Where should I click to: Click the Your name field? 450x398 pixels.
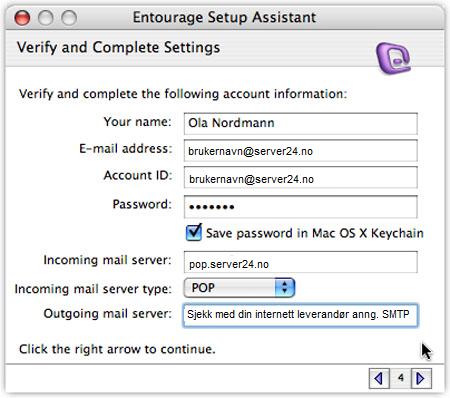(300, 124)
